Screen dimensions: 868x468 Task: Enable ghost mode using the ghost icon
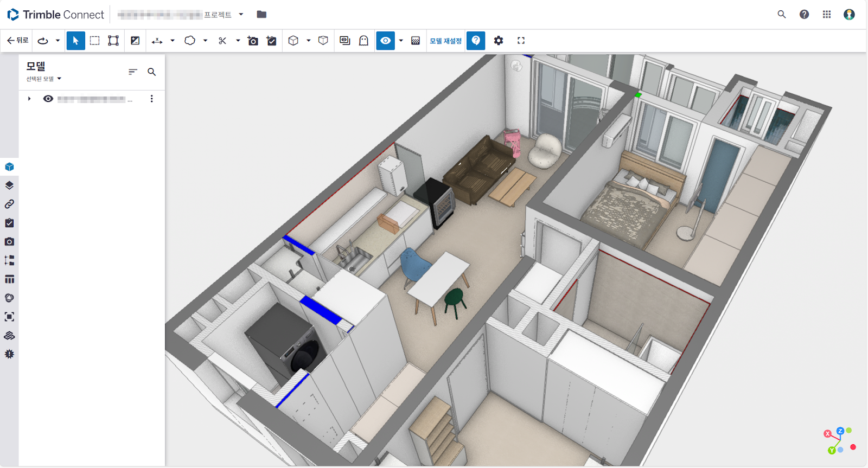(x=364, y=41)
